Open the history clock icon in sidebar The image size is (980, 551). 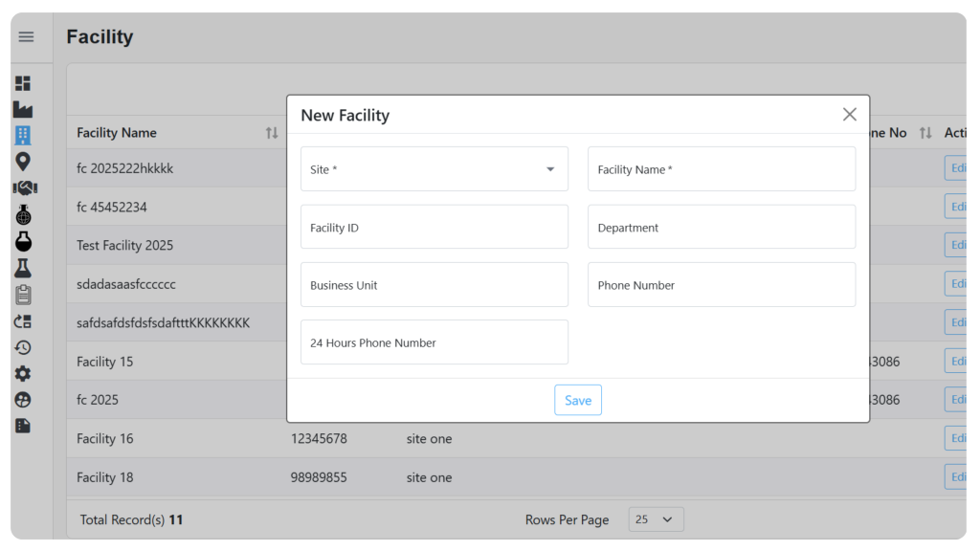coord(23,347)
